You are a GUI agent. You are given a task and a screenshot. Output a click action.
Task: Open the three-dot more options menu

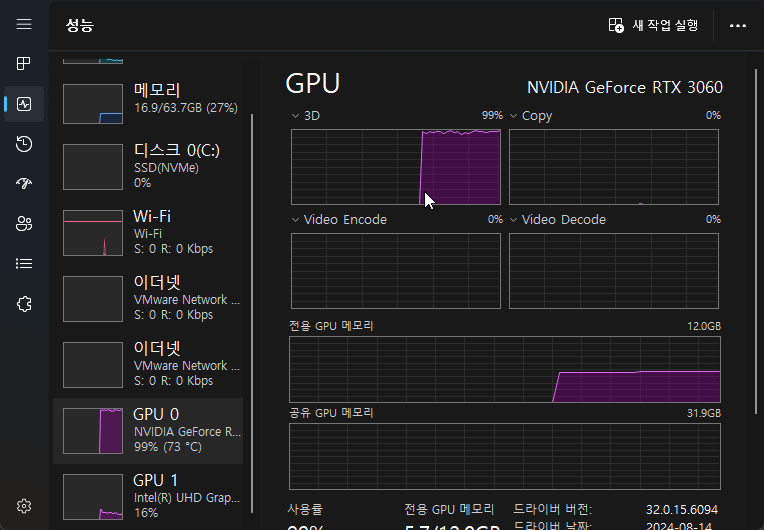click(x=738, y=25)
